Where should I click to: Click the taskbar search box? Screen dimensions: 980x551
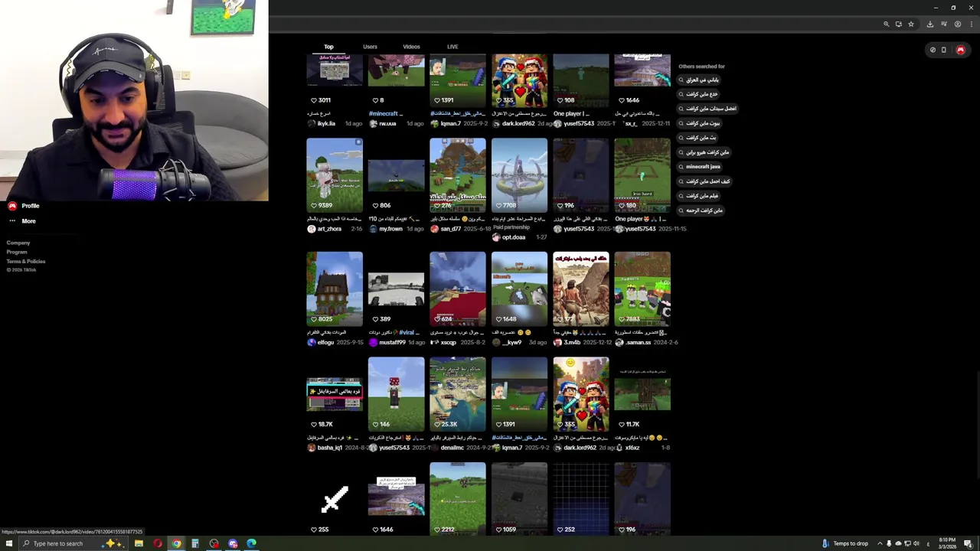pos(73,543)
